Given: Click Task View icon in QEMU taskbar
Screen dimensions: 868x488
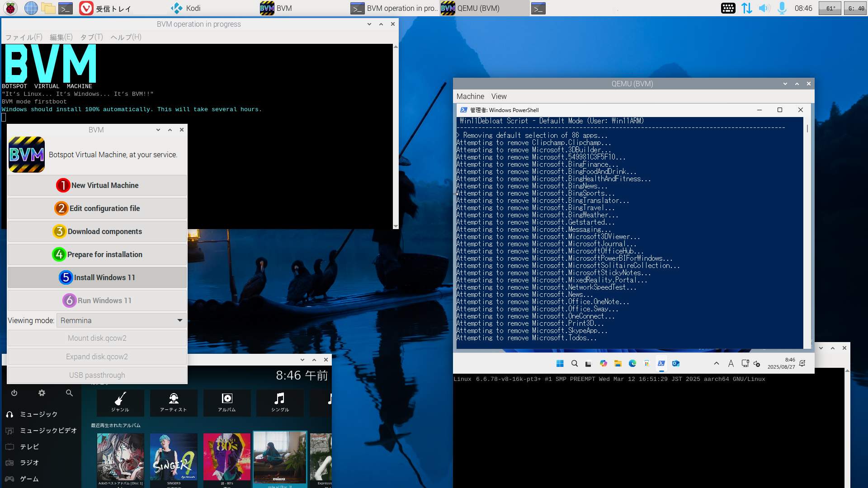Looking at the screenshot, I should [589, 364].
